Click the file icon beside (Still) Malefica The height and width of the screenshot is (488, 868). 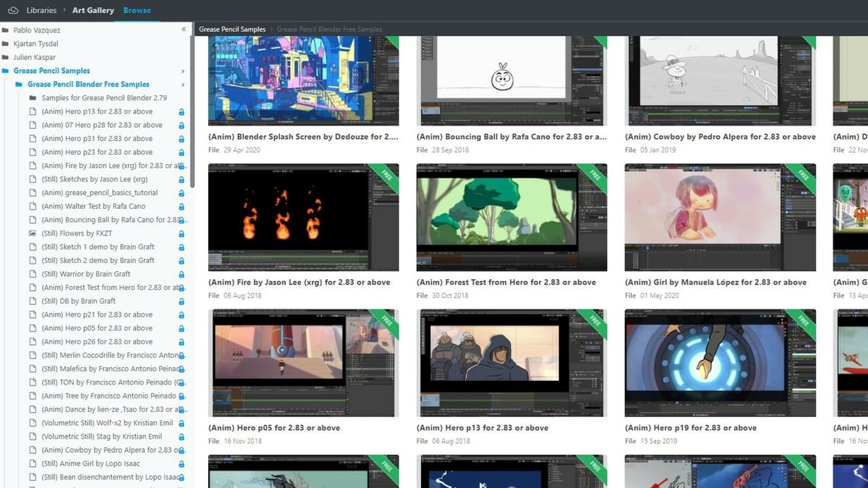(32, 369)
